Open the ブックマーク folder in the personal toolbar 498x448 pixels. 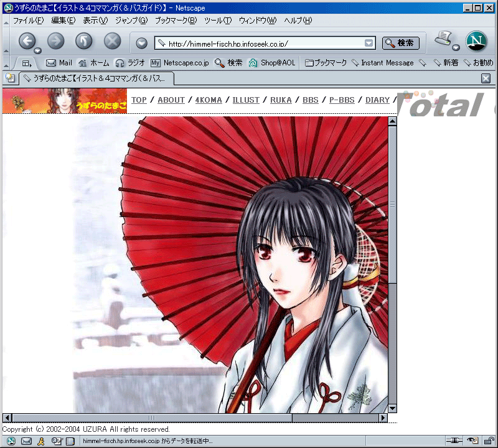click(x=326, y=63)
